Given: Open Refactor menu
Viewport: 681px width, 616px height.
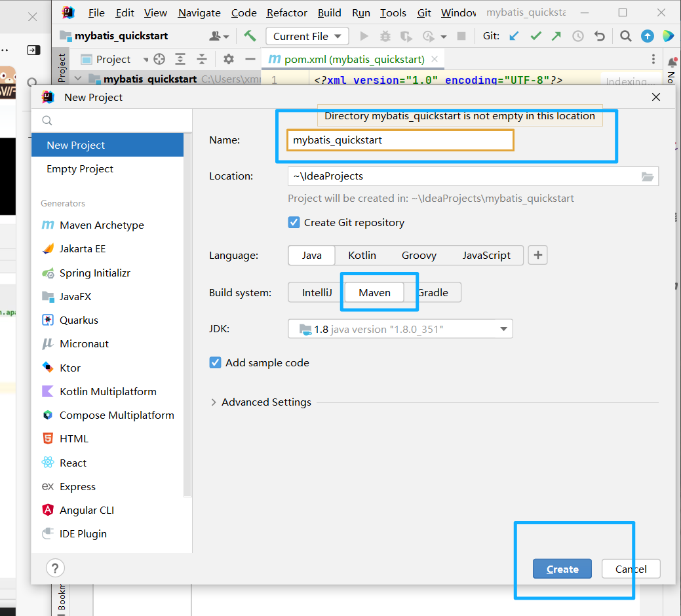Looking at the screenshot, I should [x=286, y=12].
